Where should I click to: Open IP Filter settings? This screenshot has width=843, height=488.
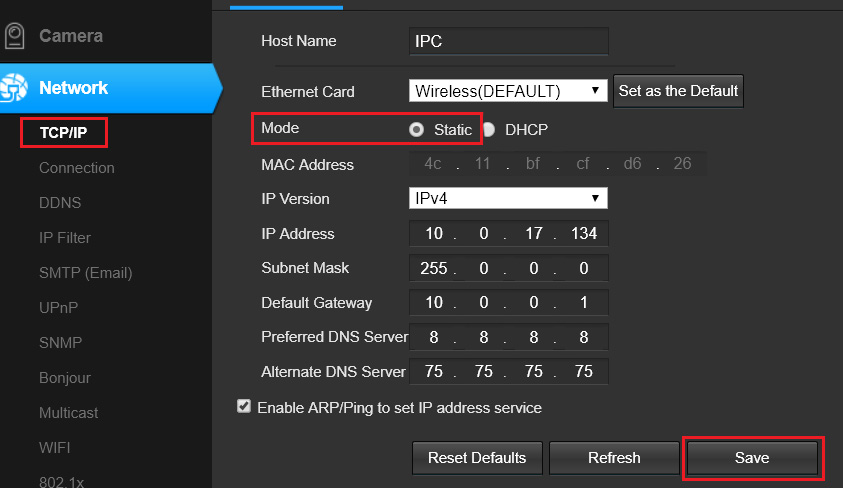[x=65, y=238]
